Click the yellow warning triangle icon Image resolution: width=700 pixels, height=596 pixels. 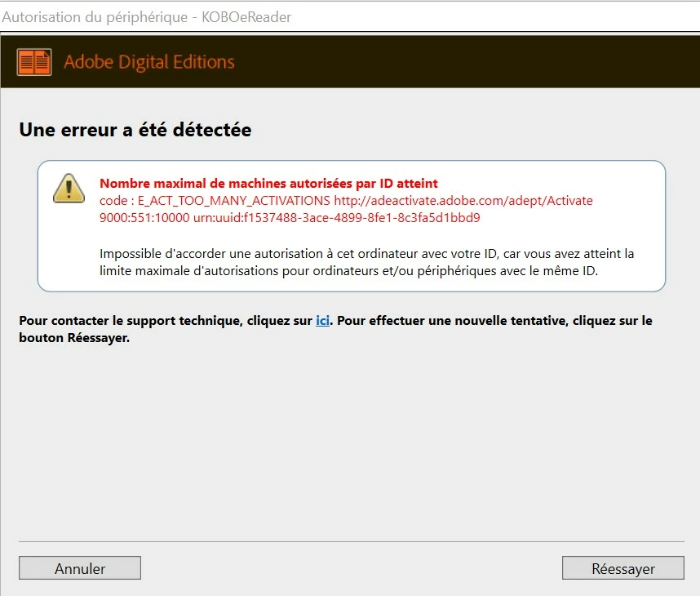coord(69,188)
